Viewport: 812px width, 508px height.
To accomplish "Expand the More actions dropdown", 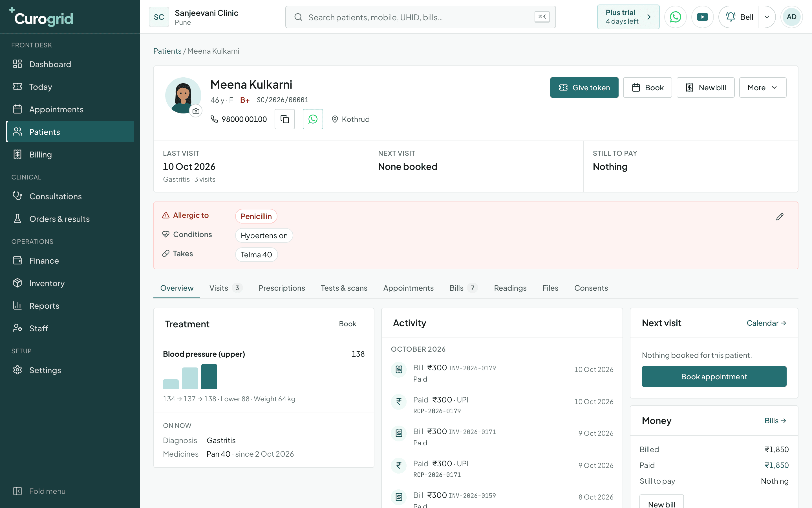I will [762, 87].
